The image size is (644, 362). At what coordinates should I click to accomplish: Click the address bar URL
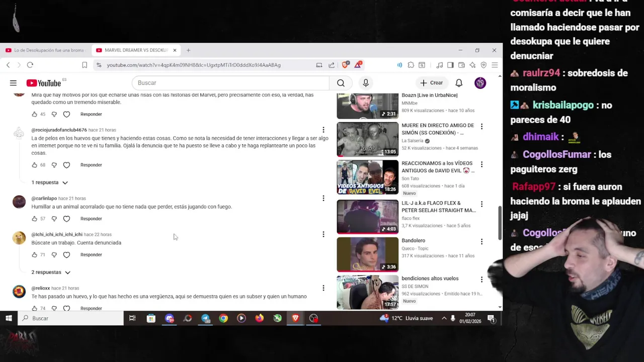coord(194,65)
